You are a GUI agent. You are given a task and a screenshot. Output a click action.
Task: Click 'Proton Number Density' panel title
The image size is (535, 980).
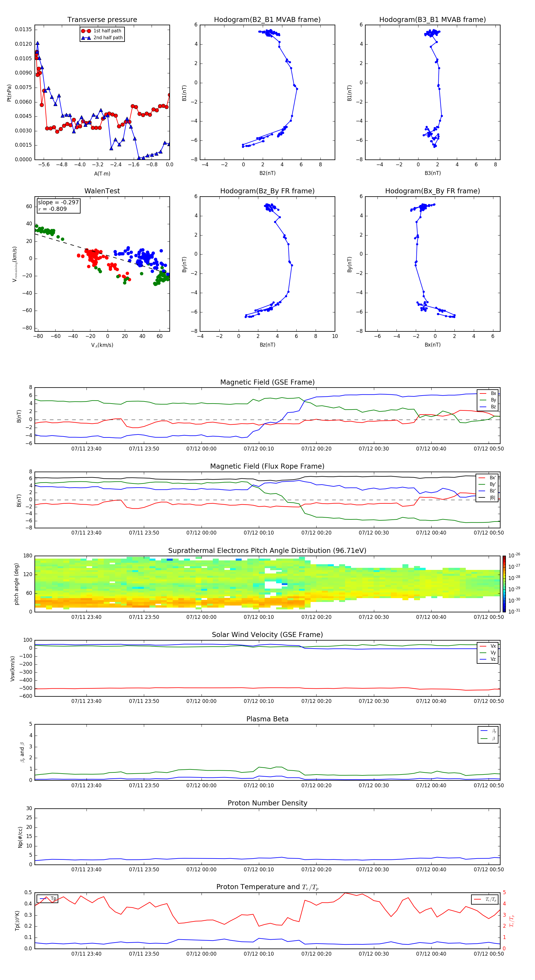tap(267, 804)
